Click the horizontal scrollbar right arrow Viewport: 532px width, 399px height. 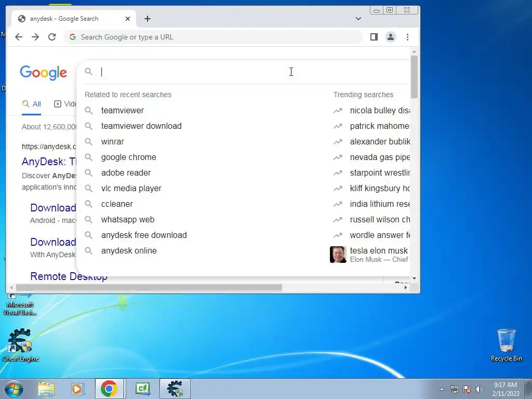coord(405,288)
